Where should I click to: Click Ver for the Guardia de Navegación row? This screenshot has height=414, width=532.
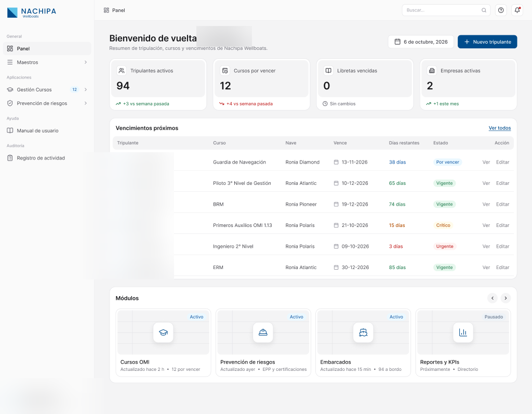[x=486, y=162]
